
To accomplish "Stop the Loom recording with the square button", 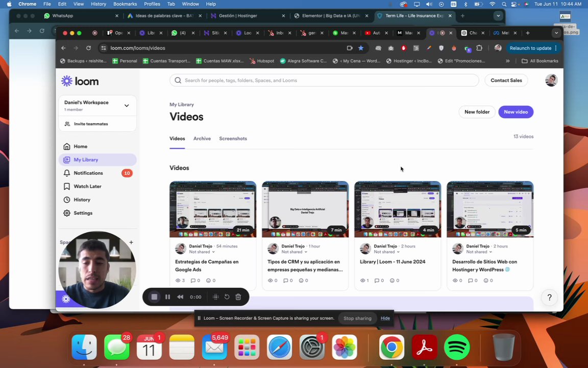I will click(154, 296).
